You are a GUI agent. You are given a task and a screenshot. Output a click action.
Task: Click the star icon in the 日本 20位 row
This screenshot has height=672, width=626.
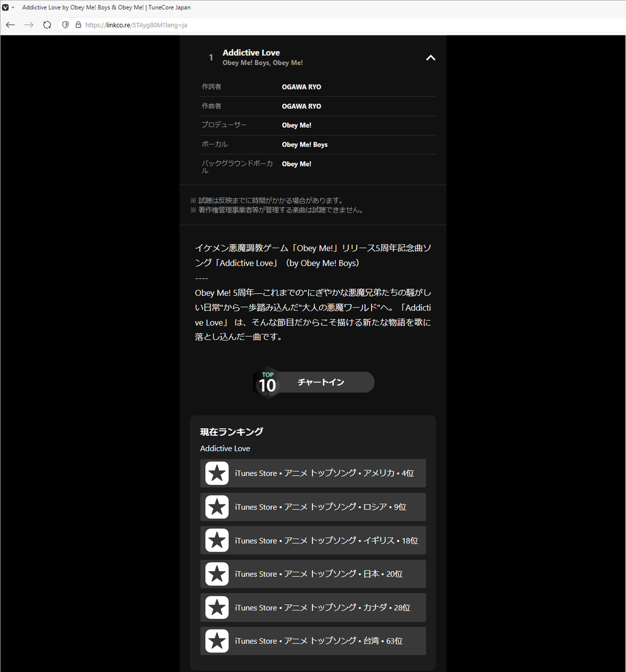[x=217, y=574]
